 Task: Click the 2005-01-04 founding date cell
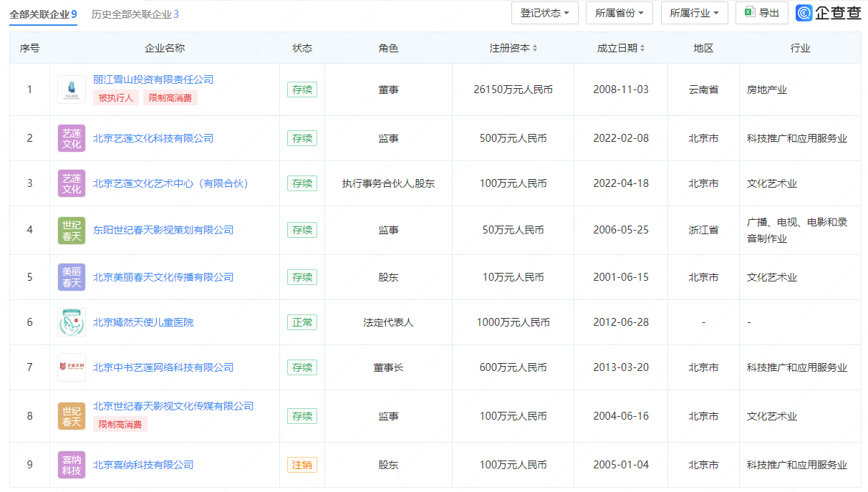[x=621, y=465]
